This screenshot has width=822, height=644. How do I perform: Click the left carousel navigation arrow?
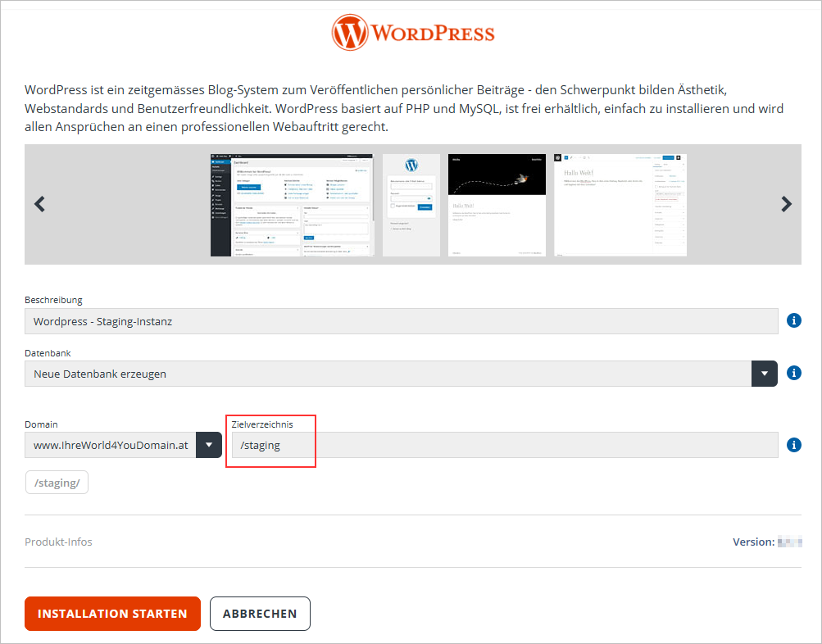(39, 203)
